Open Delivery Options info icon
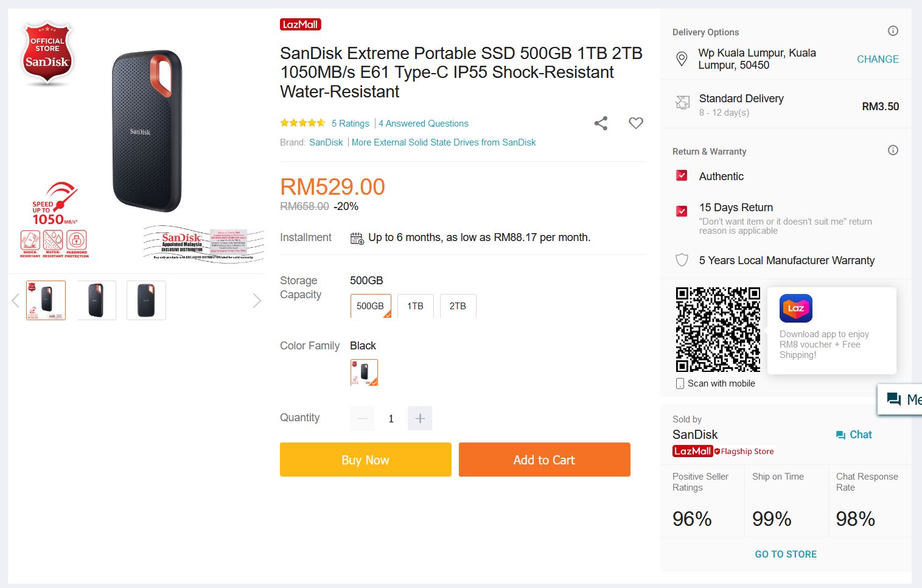Viewport: 922px width, 588px height. click(893, 31)
